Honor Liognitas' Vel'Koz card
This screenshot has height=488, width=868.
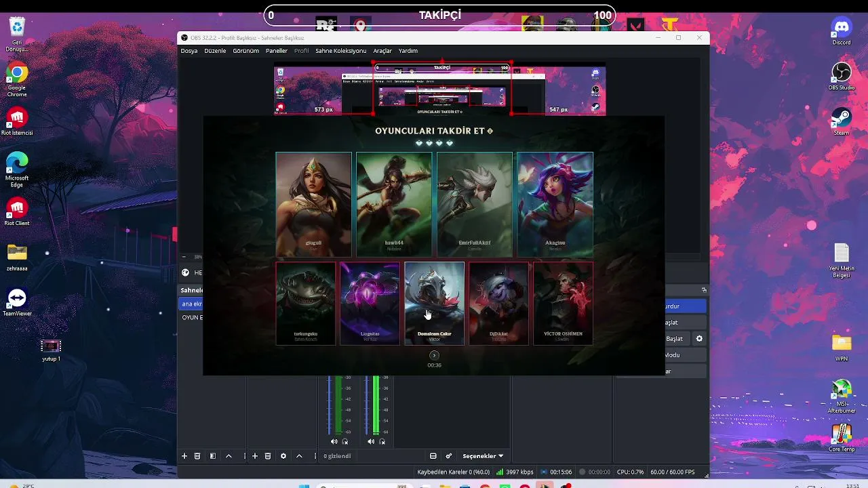[370, 303]
